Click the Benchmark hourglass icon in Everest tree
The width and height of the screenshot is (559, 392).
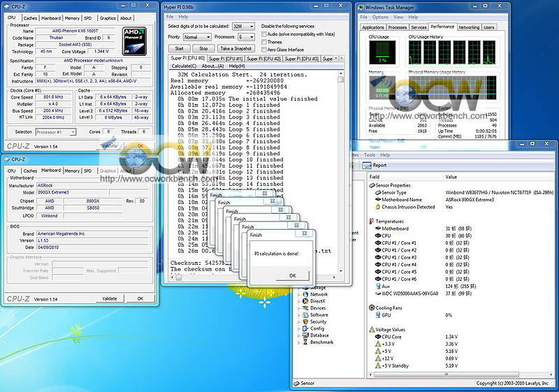305,342
